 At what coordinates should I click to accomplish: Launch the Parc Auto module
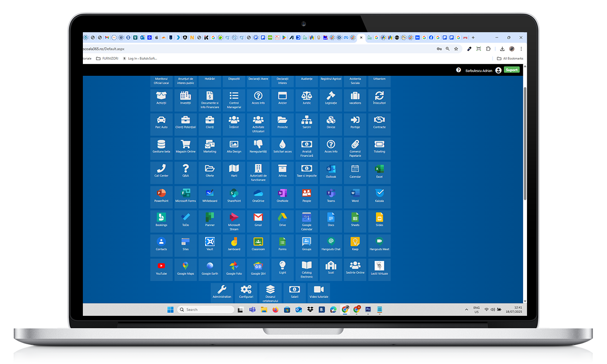pyautogui.click(x=161, y=122)
